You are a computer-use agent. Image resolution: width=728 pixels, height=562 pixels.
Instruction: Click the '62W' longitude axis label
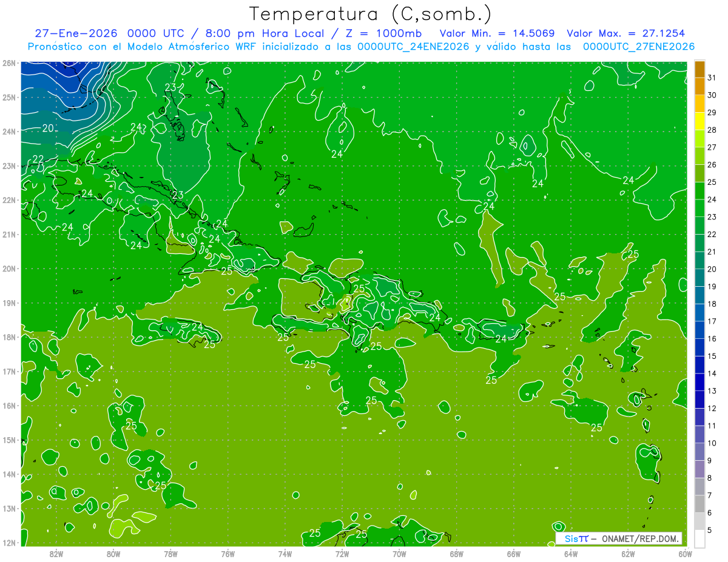click(628, 554)
